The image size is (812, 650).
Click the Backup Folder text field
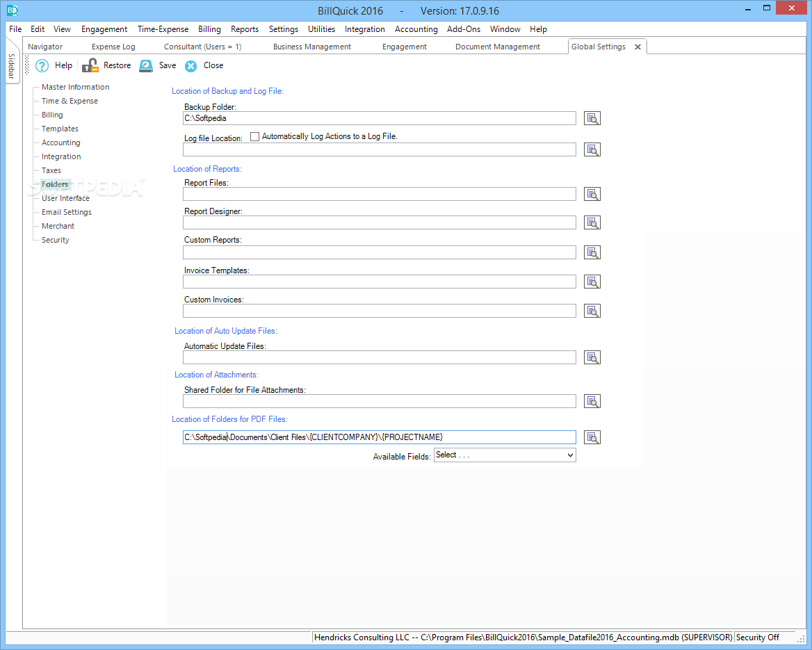click(x=379, y=118)
